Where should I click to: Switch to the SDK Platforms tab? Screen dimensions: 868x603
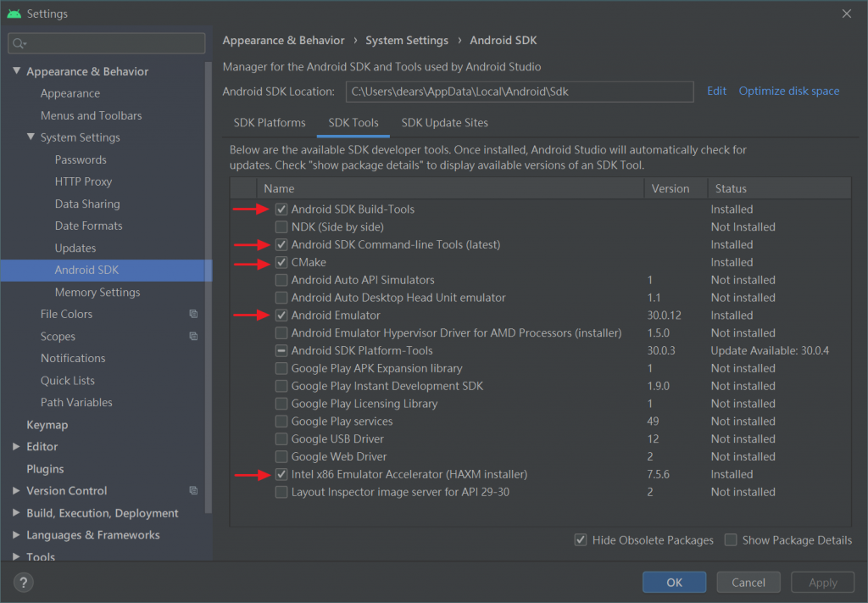[270, 123]
